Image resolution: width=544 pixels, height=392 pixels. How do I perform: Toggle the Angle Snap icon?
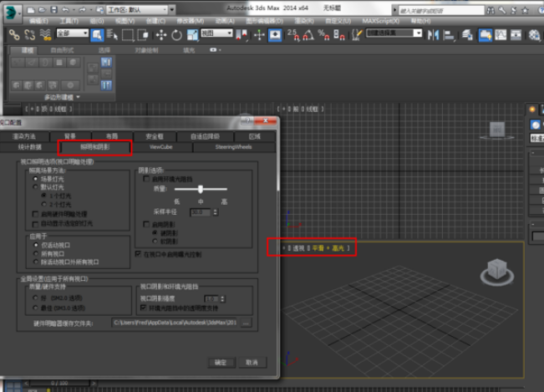(308, 35)
